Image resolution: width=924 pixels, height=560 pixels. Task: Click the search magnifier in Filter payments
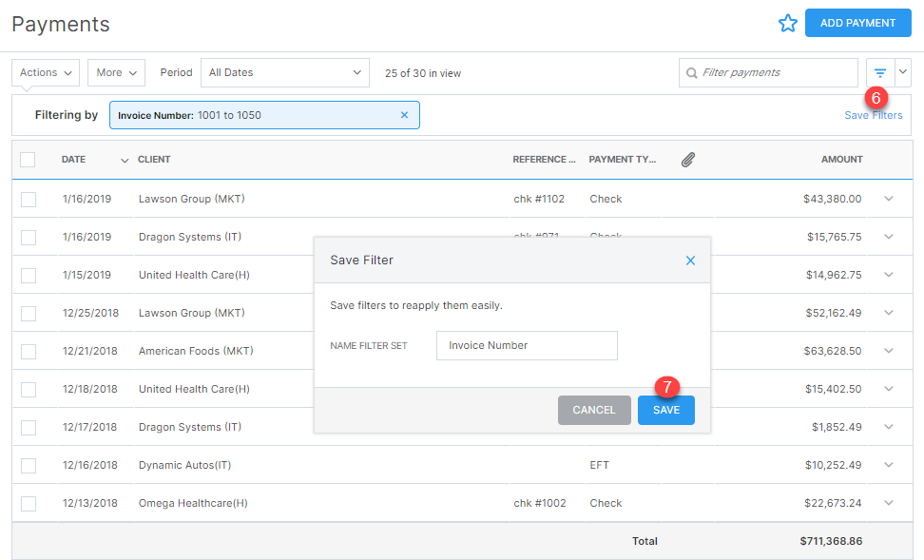[691, 73]
